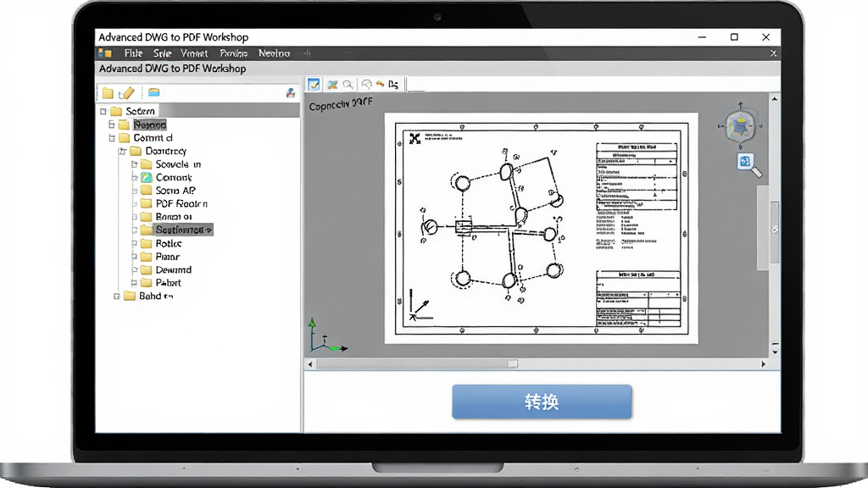Expand the PDF Rooten folder node

tap(134, 203)
